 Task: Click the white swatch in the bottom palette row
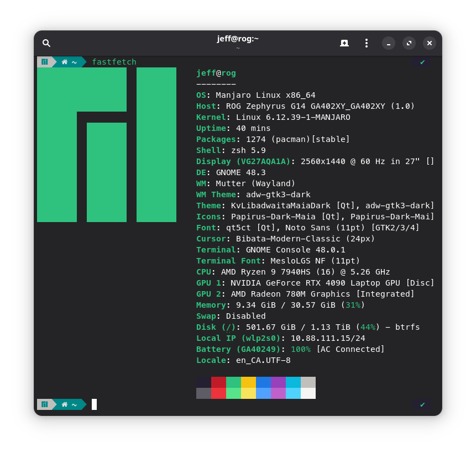308,393
